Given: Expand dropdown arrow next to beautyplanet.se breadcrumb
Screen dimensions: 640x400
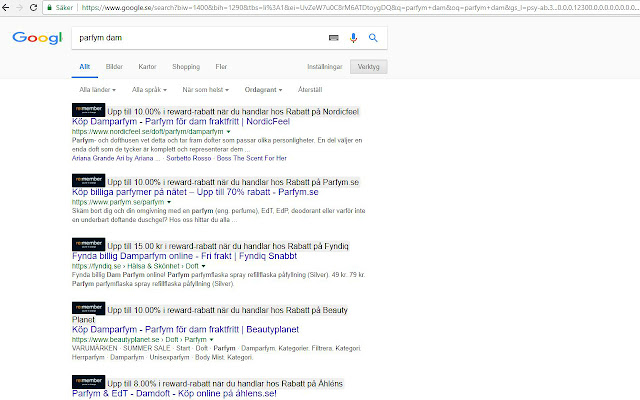Looking at the screenshot, I should pos(211,340).
